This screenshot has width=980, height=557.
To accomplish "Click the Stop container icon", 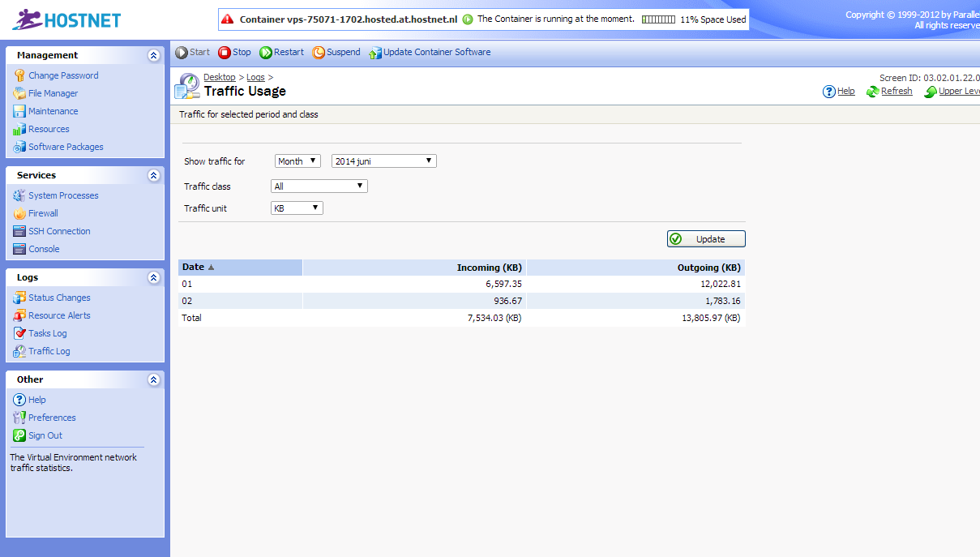I will click(x=225, y=53).
